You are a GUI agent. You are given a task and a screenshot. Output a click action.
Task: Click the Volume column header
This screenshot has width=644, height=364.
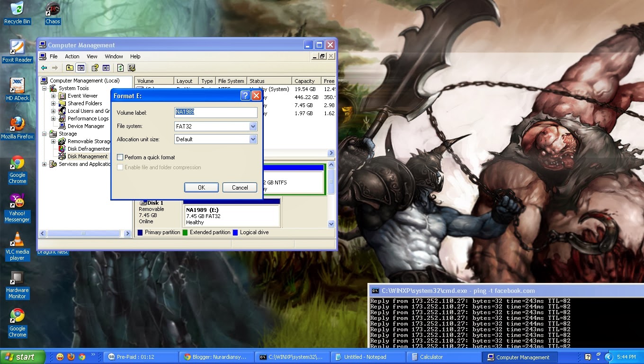(x=154, y=81)
